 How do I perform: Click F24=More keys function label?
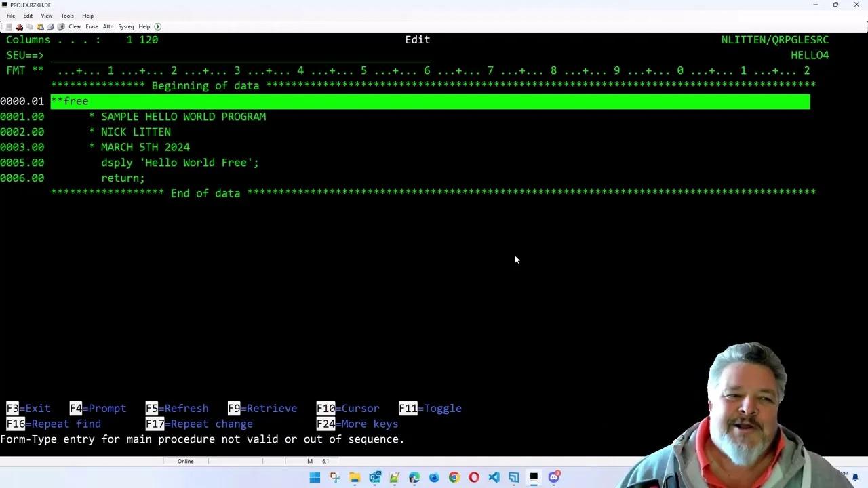click(x=357, y=424)
